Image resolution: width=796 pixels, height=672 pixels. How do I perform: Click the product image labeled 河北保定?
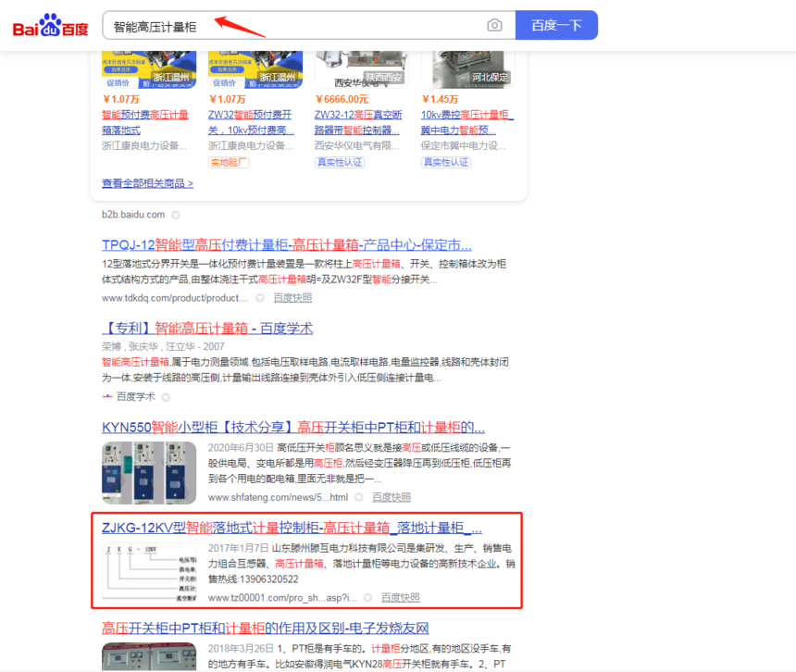coord(468,69)
